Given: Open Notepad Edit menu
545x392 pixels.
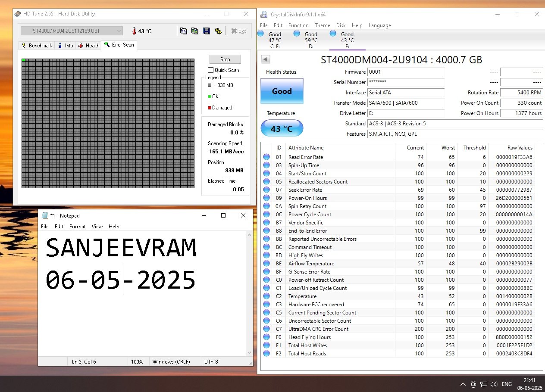Looking at the screenshot, I should 59,227.
